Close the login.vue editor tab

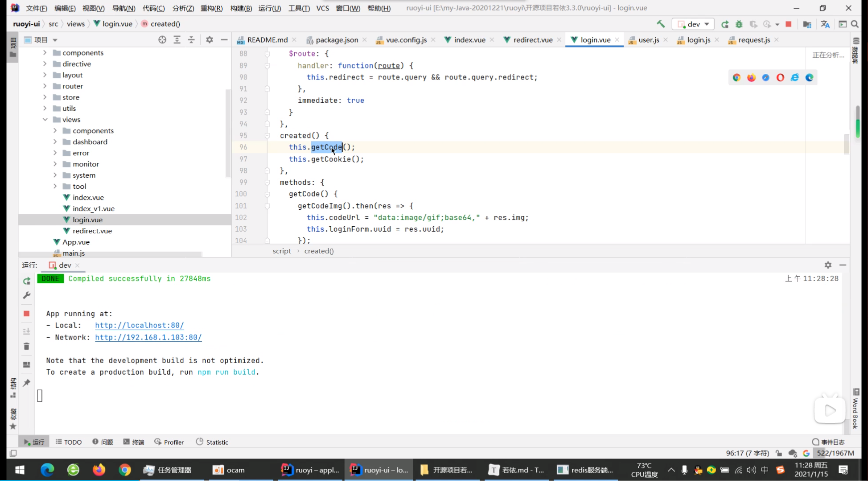coord(617,40)
